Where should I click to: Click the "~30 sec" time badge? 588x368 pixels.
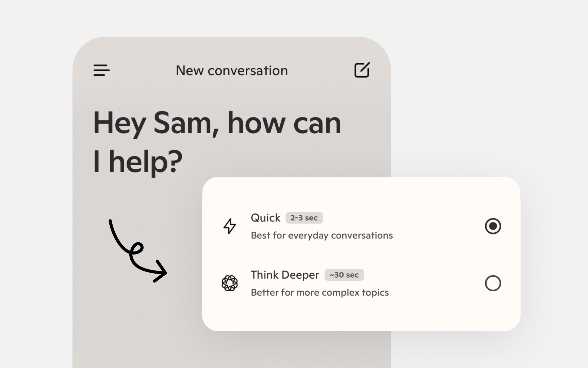tap(344, 275)
